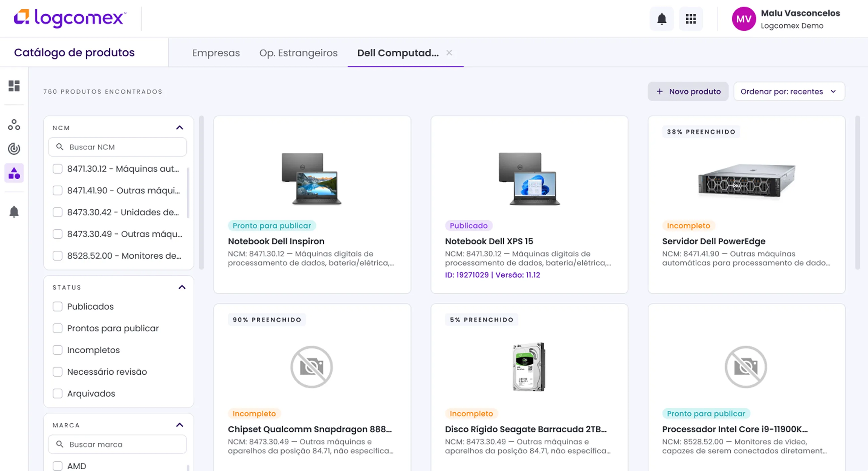
Task: Click the three-circles icon in sidebar
Action: pos(14,125)
